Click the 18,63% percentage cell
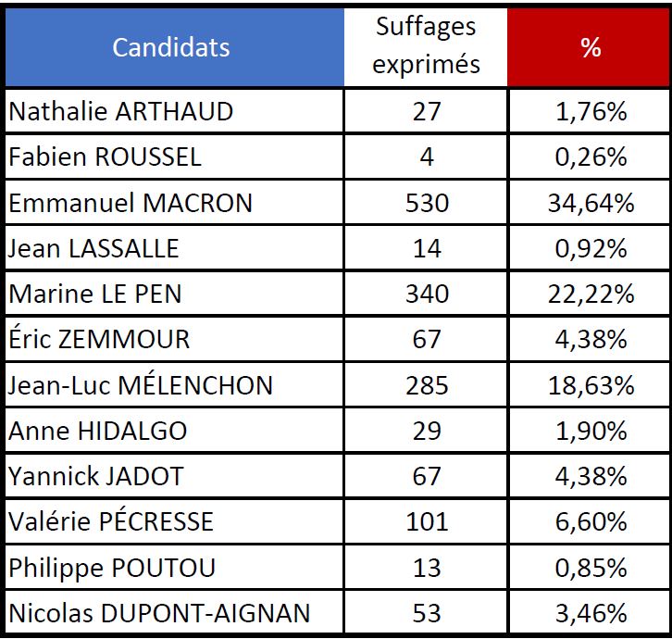Image resolution: width=672 pixels, height=639 pixels. coord(591,384)
